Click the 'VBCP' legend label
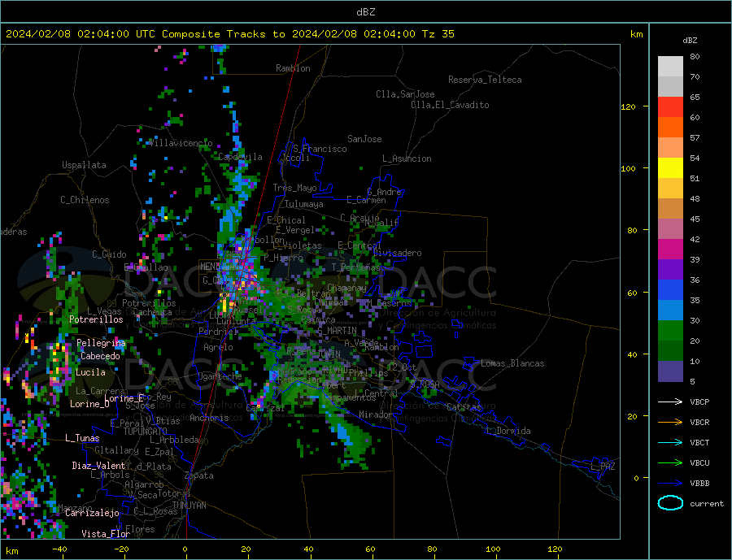732x560 pixels. (699, 402)
